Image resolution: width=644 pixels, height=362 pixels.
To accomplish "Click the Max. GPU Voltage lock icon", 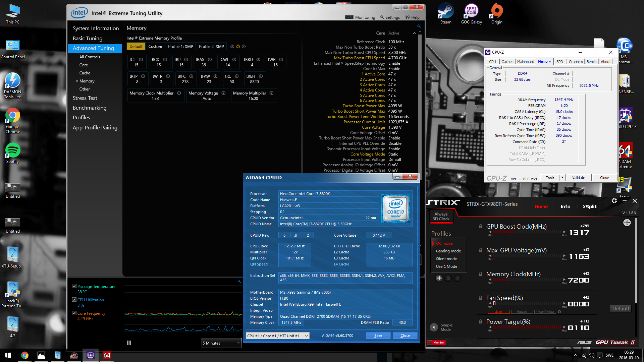I will [x=481, y=250].
